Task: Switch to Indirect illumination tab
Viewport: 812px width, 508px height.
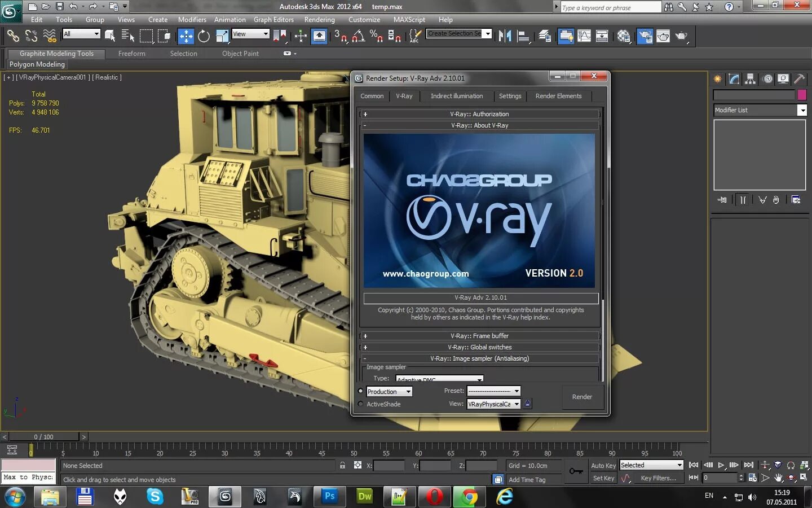Action: pos(457,96)
